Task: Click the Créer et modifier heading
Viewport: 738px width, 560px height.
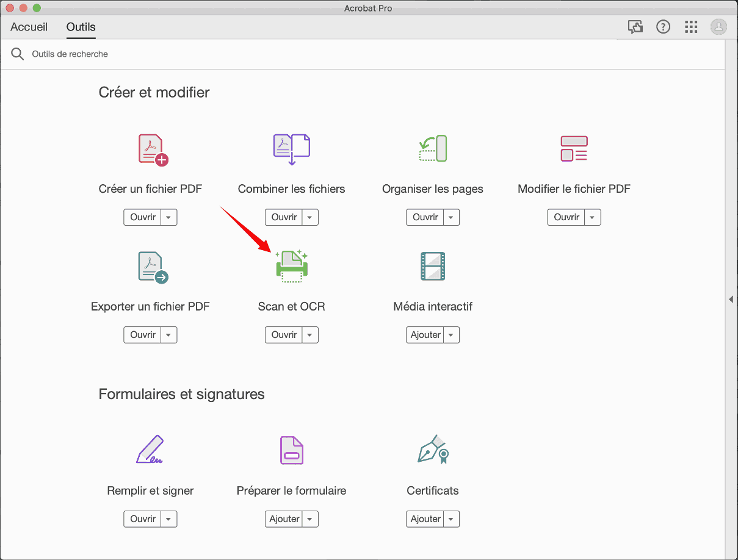Action: tap(154, 93)
